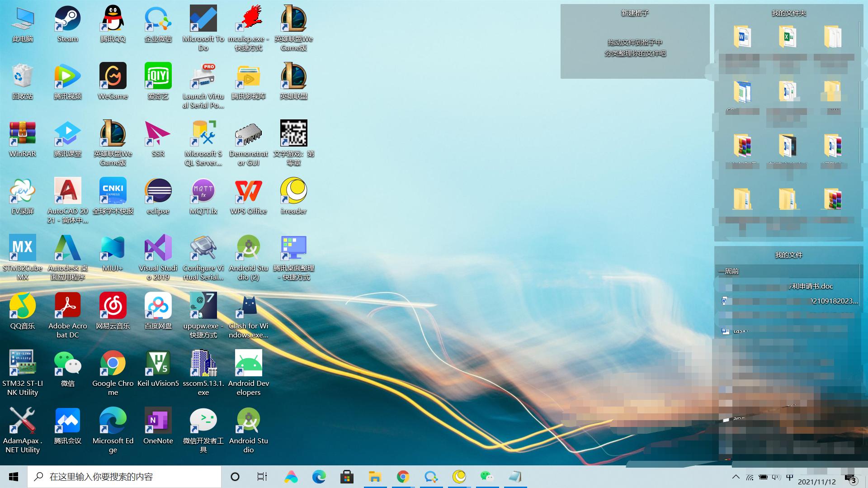Collapse the 一周前 group in 我的文件

[729, 271]
